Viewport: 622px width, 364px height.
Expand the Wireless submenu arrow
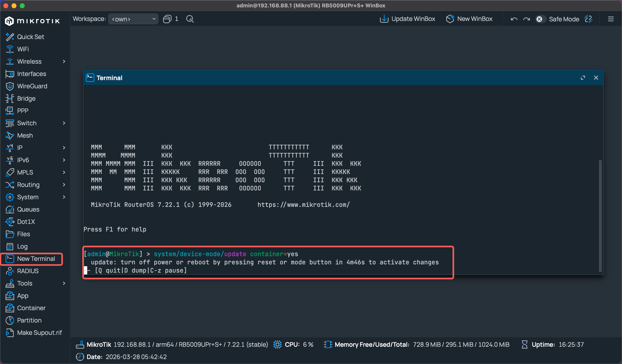tap(64, 61)
